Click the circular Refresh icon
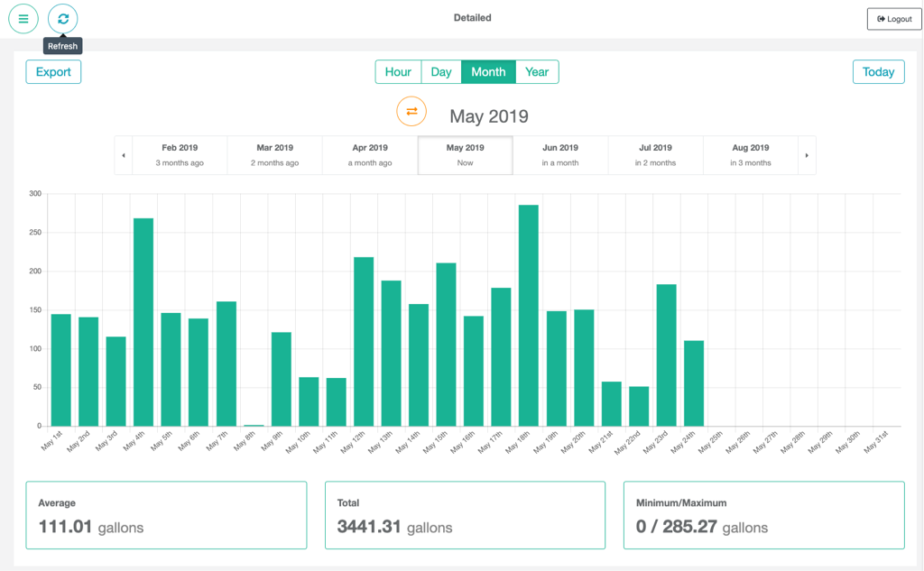The height and width of the screenshot is (571, 924). (x=63, y=19)
